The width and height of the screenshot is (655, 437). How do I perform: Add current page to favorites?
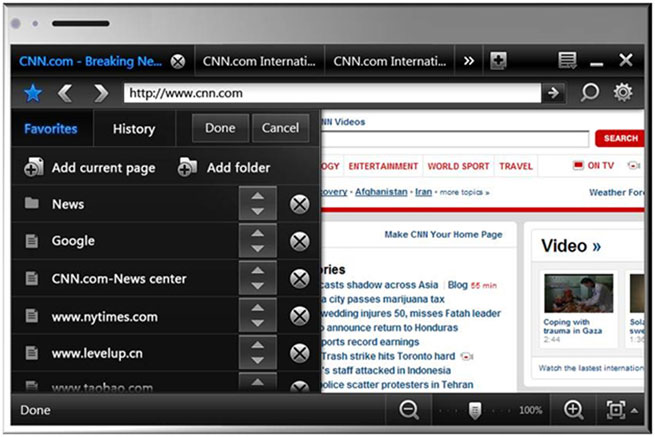tap(90, 168)
